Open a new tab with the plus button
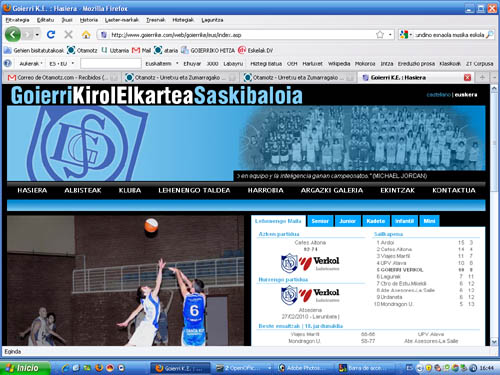Image resolution: width=500 pixels, height=375 pixels. coord(482,77)
